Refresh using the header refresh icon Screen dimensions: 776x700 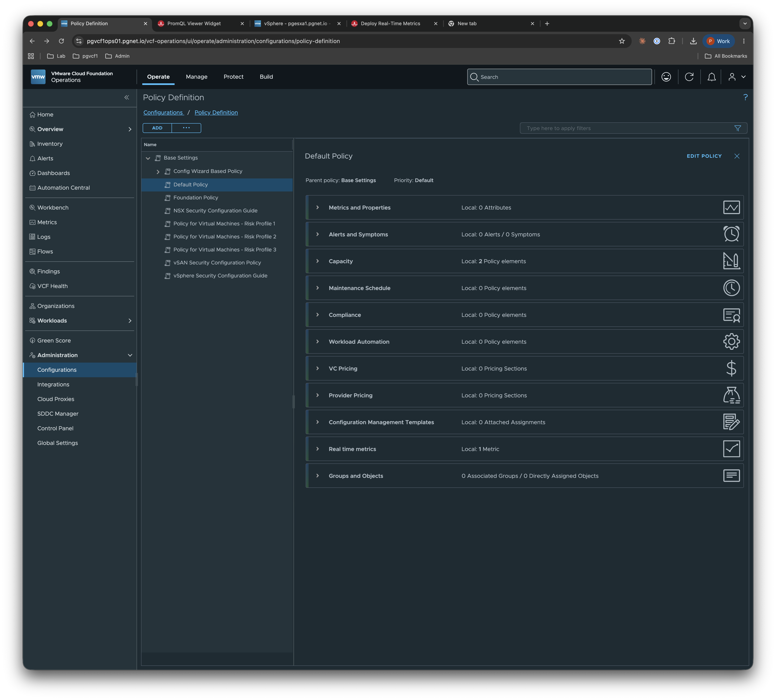tap(689, 77)
